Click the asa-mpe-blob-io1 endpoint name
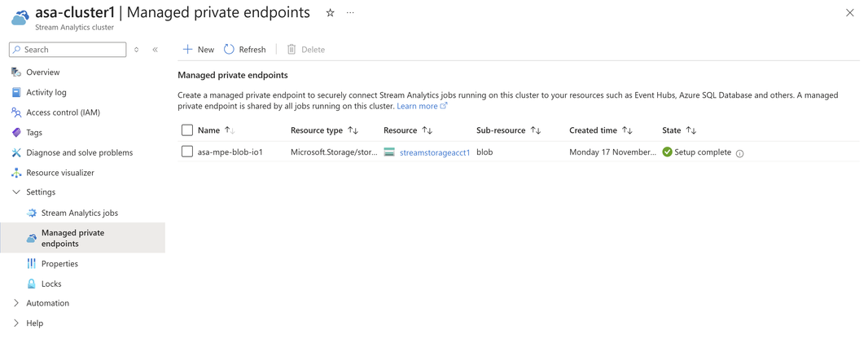Viewport: 868px width, 343px height. point(230,152)
